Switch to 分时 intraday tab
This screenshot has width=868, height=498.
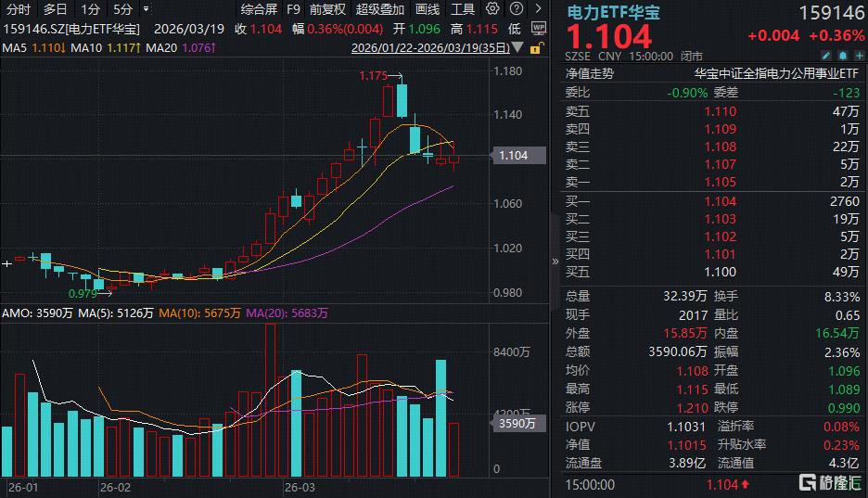click(19, 9)
